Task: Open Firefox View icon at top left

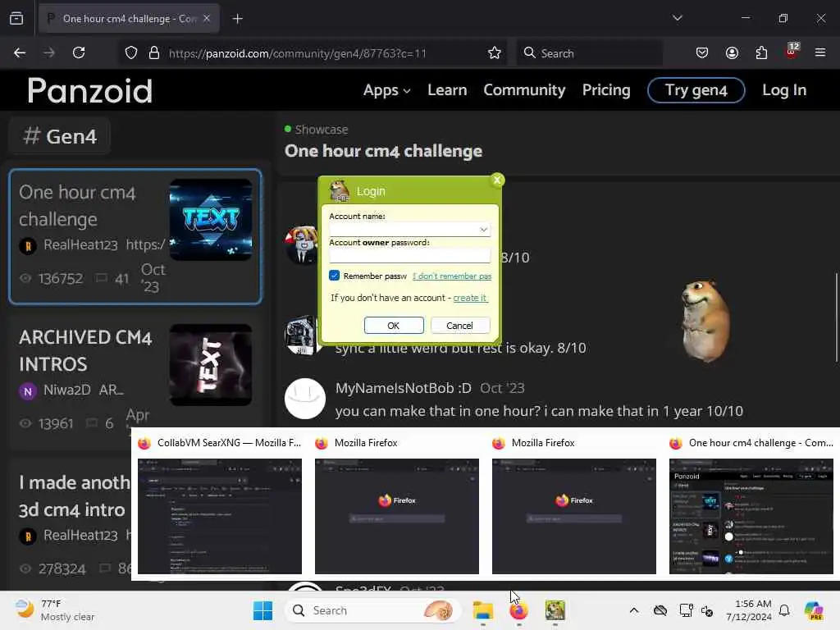Action: pyautogui.click(x=16, y=18)
